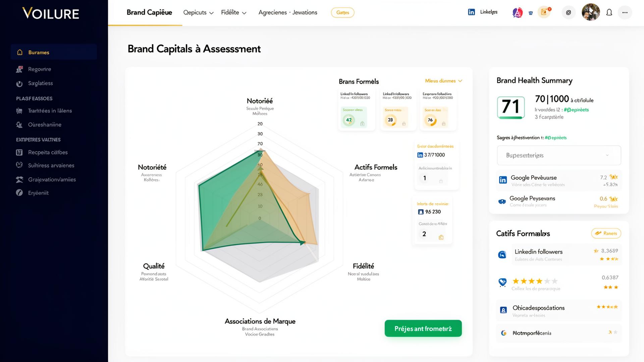Click the orange inbox icon with badge
Image resolution: width=644 pixels, height=362 pixels.
click(x=544, y=12)
